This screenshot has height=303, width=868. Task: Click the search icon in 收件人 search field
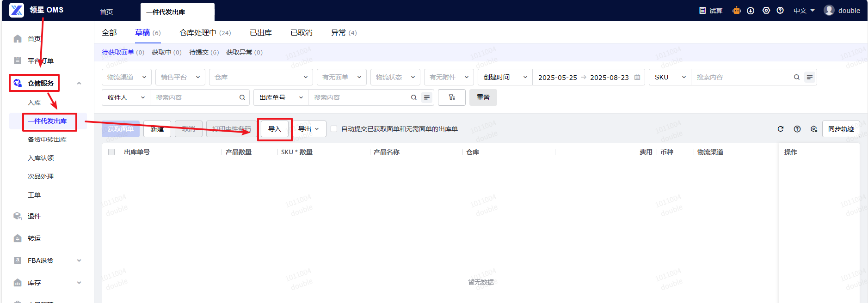coord(242,97)
